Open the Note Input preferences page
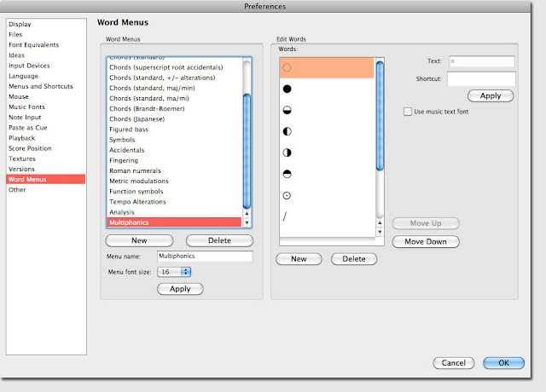 (25, 118)
